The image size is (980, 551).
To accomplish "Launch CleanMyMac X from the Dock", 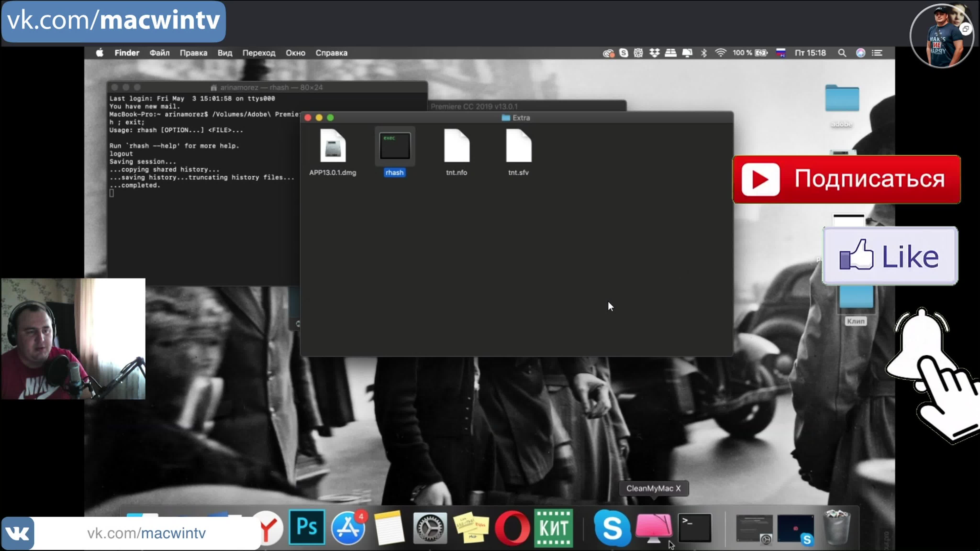I will pyautogui.click(x=654, y=528).
